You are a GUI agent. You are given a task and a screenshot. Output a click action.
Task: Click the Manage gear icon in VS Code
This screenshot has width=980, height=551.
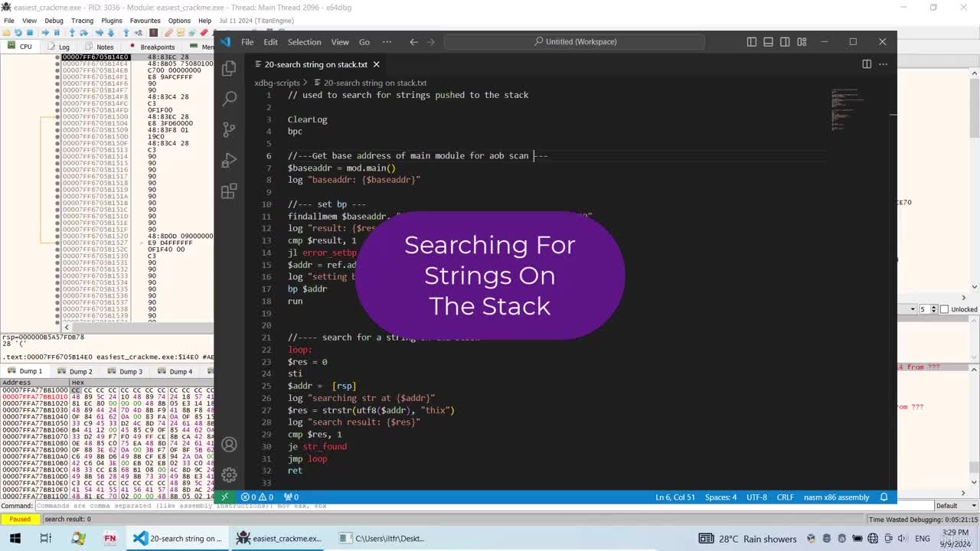pos(229,474)
